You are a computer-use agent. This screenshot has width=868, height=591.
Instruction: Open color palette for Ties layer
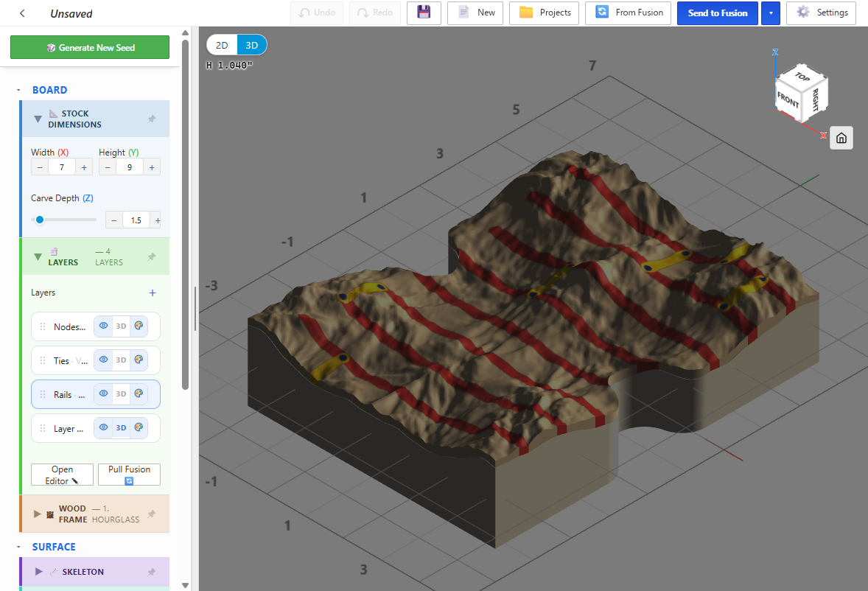pos(139,360)
